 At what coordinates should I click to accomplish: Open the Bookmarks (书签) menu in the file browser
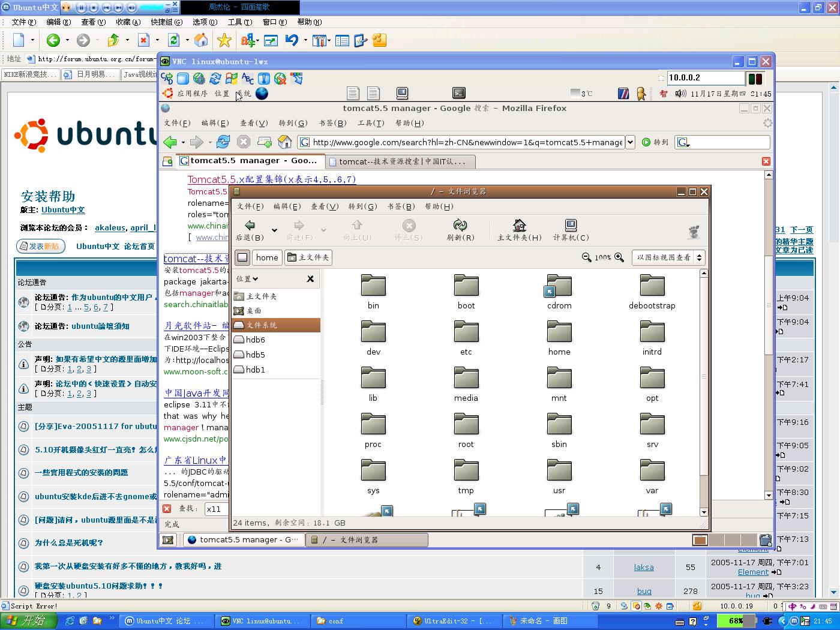point(401,206)
